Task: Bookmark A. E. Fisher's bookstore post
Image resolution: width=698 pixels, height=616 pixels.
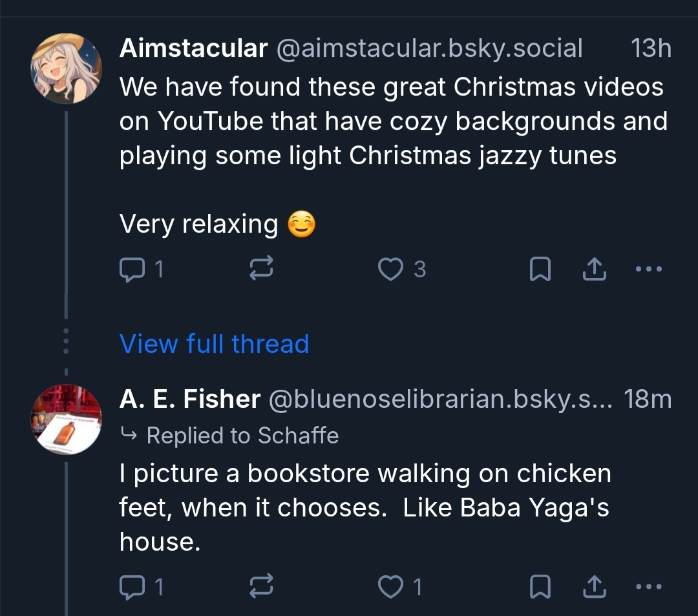Action: pyautogui.click(x=540, y=587)
